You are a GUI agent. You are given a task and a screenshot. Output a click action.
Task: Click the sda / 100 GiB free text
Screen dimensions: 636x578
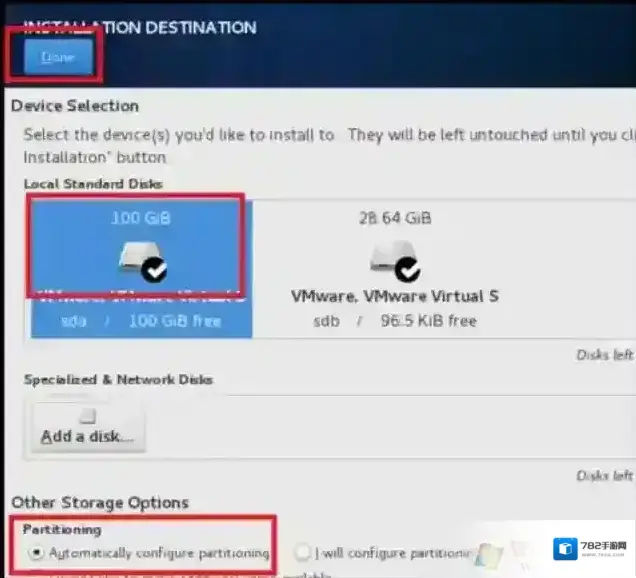[x=142, y=321]
